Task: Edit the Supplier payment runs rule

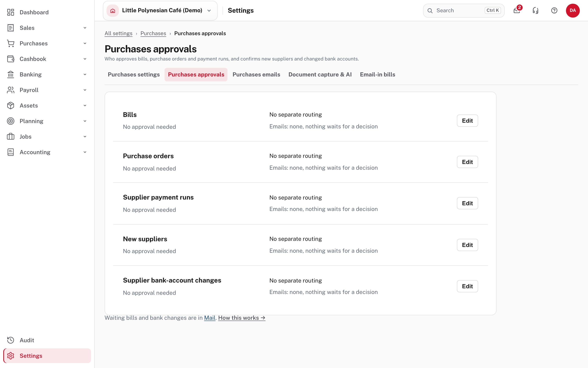Action: (467, 203)
